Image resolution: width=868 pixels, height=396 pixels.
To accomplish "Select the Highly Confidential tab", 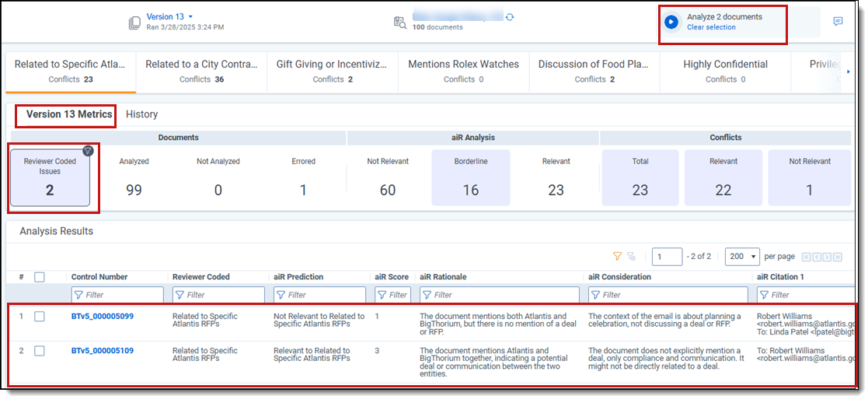I will tap(725, 72).
